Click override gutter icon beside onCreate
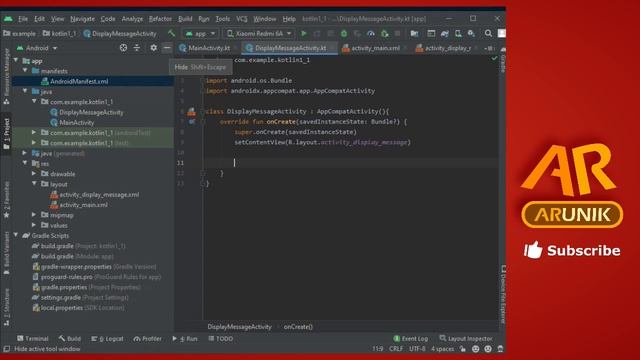640x360 pixels. pyautogui.click(x=191, y=122)
